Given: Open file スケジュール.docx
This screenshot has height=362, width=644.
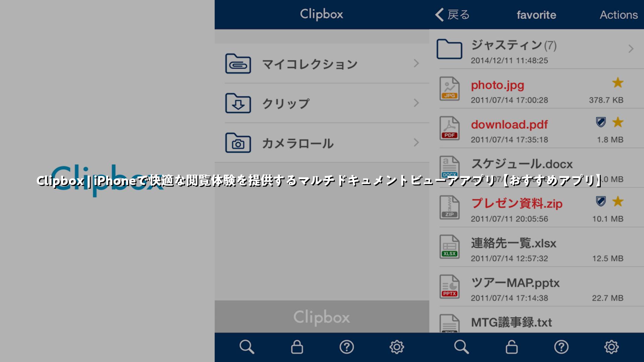Looking at the screenshot, I should click(522, 164).
